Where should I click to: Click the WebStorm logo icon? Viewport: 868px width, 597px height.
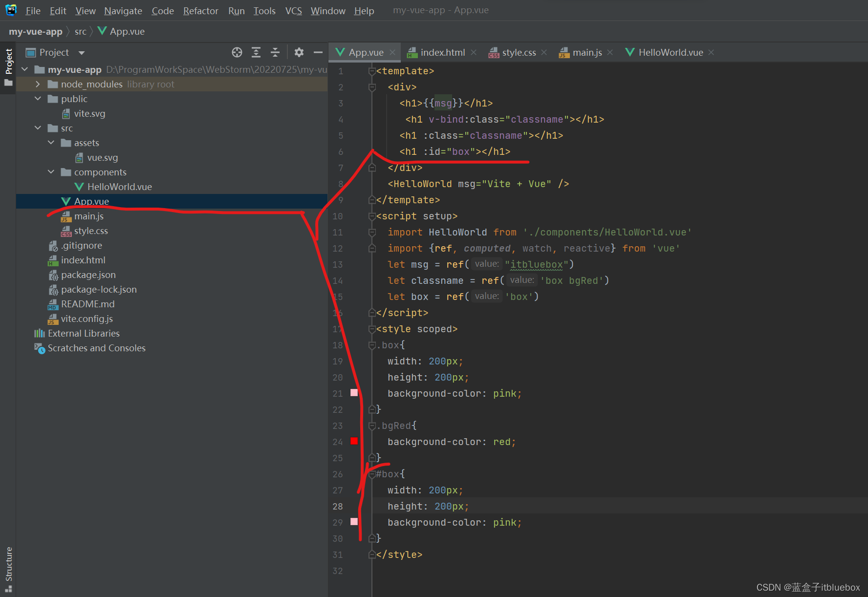[11, 10]
